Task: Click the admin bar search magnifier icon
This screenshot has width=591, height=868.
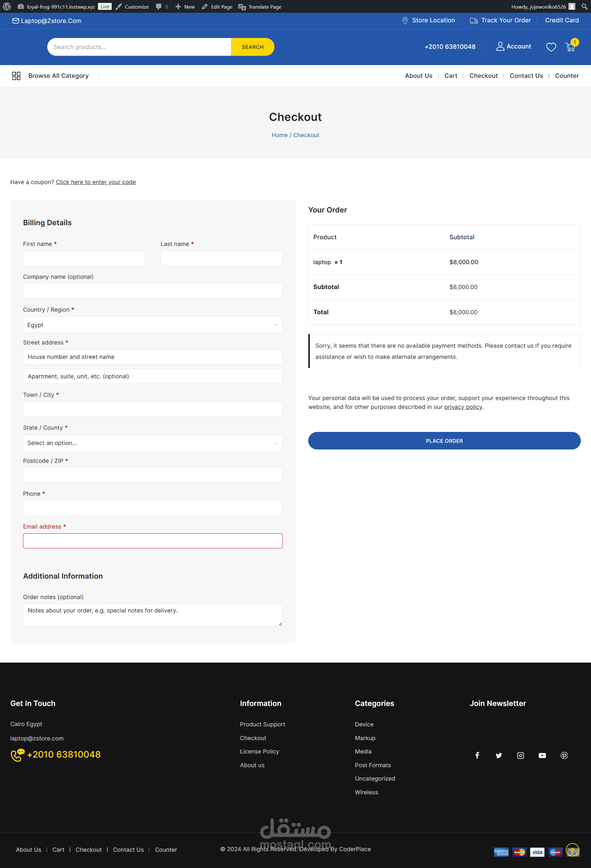Action: (x=584, y=6)
